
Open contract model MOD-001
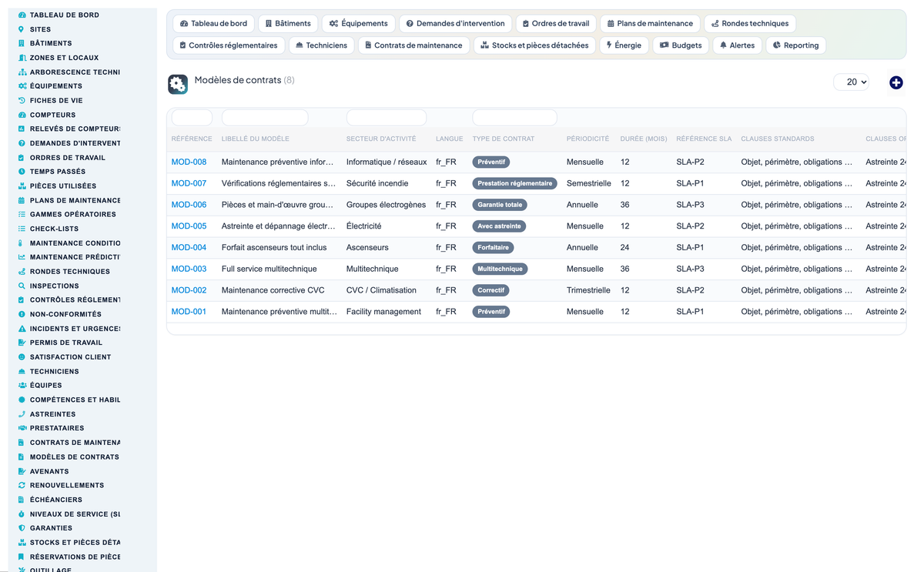[x=189, y=312]
